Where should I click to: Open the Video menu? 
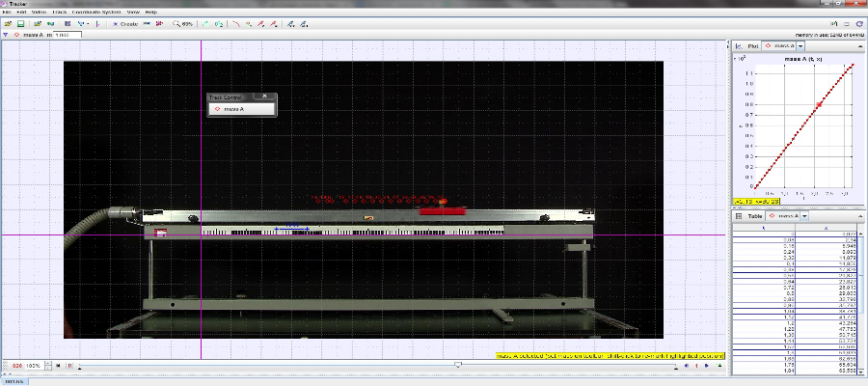(40, 12)
